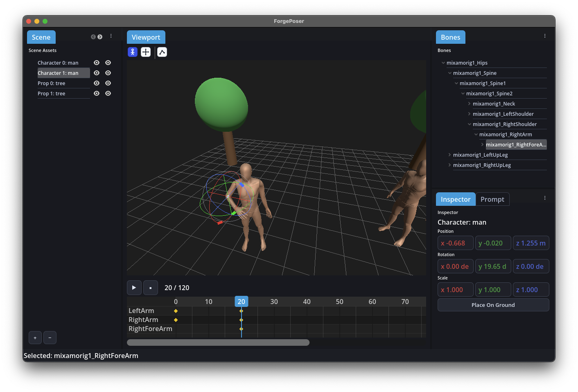Click the Scene panel next arrow
Viewport: 578px width, 392px height.
click(100, 37)
